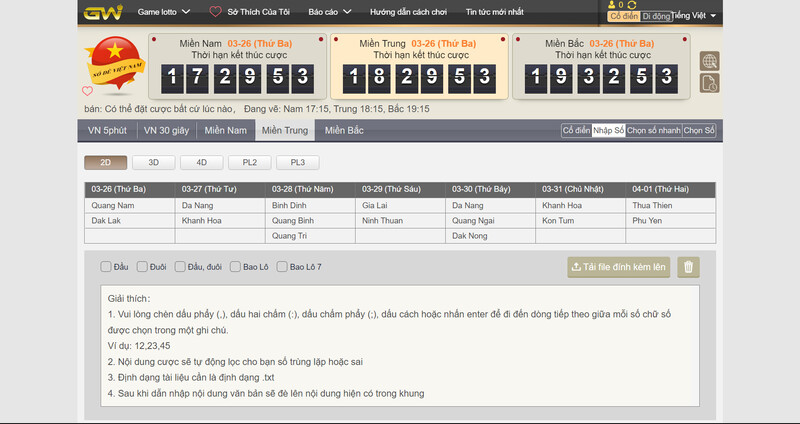Viewport: 800px width, 424px height.
Task: Open the Tiếng Việt language dropdown
Action: pyautogui.click(x=698, y=16)
